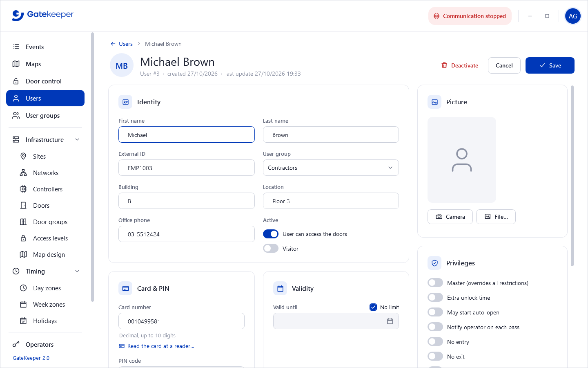Click the user picture placeholder
588x368 pixels.
[x=462, y=160]
